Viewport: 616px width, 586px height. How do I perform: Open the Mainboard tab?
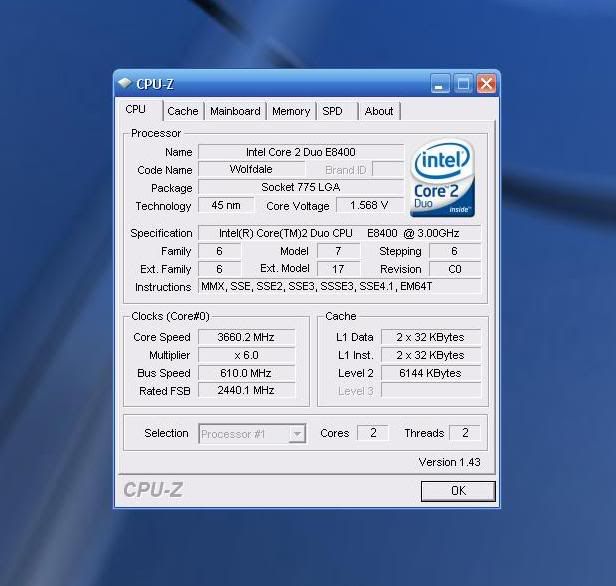pyautogui.click(x=235, y=111)
